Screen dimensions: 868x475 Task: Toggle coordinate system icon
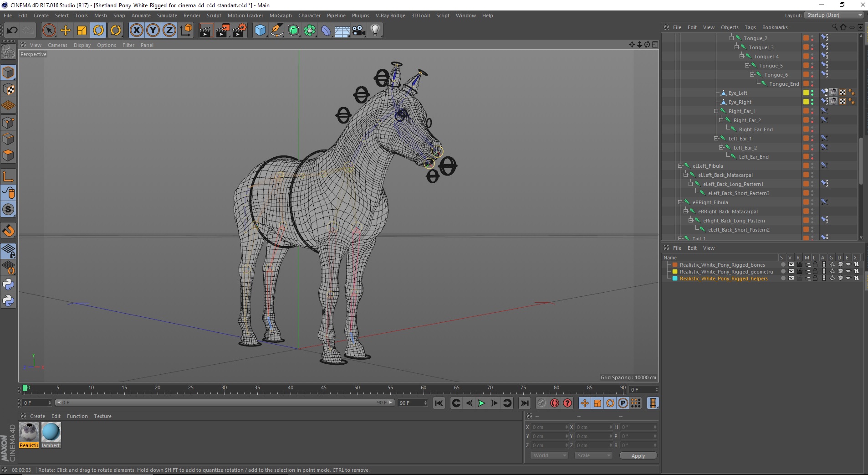pos(186,31)
